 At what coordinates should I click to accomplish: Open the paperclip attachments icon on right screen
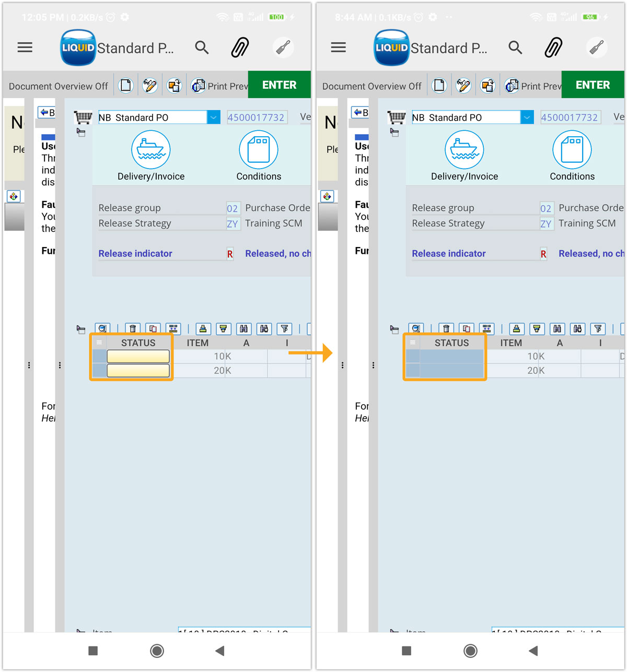point(553,48)
